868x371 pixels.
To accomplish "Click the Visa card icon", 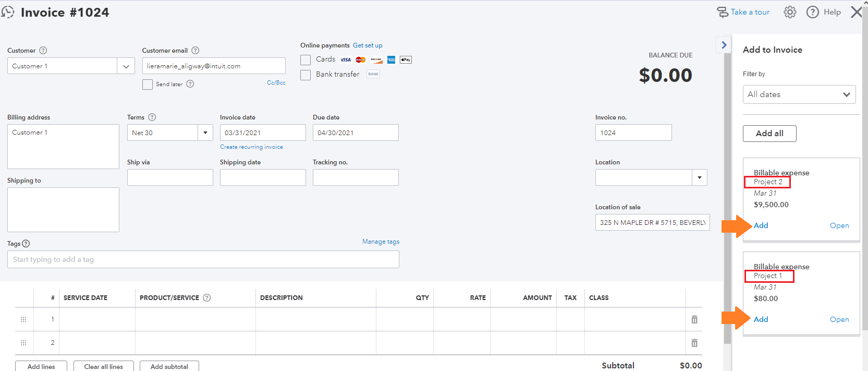I will 346,59.
